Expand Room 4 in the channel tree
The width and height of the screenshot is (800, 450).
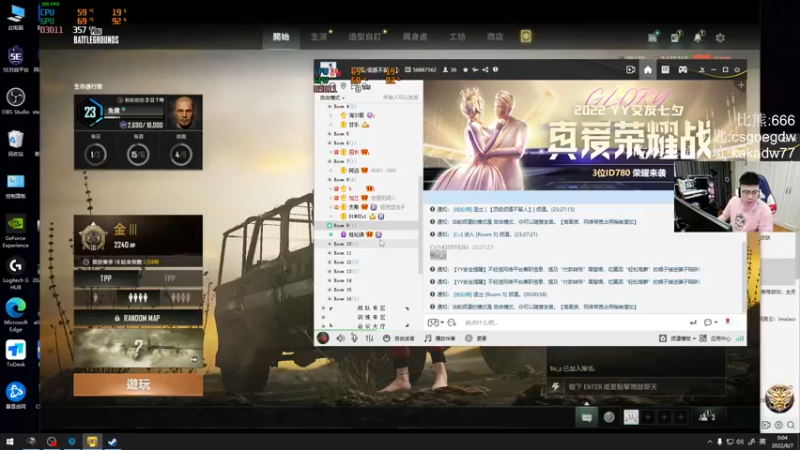point(330,106)
